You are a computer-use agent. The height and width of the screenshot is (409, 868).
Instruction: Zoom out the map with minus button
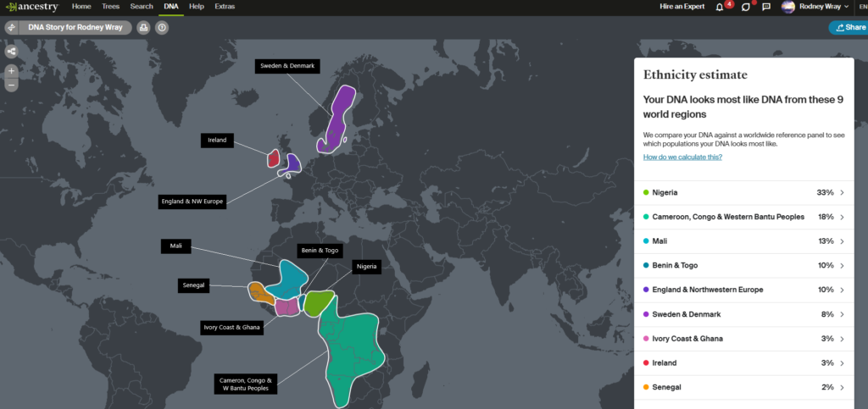[x=12, y=85]
